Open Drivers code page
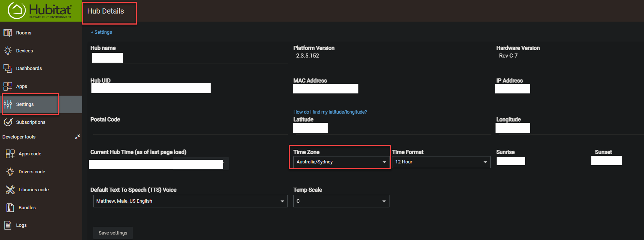 (32, 171)
